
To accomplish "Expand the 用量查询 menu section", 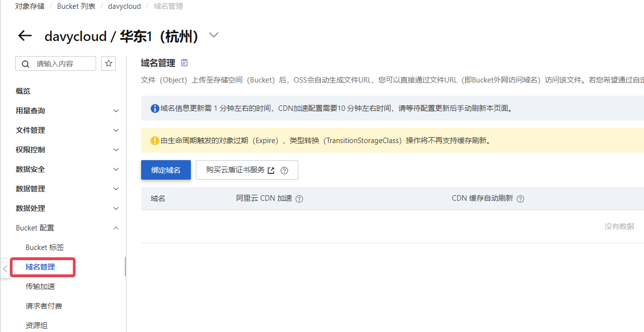I will tap(116, 111).
